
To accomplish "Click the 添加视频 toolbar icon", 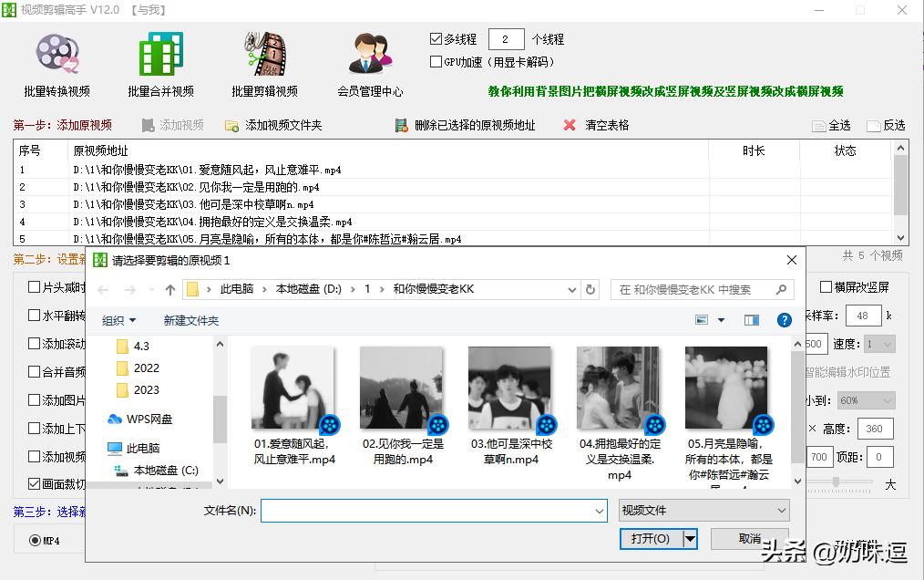I will pyautogui.click(x=169, y=124).
